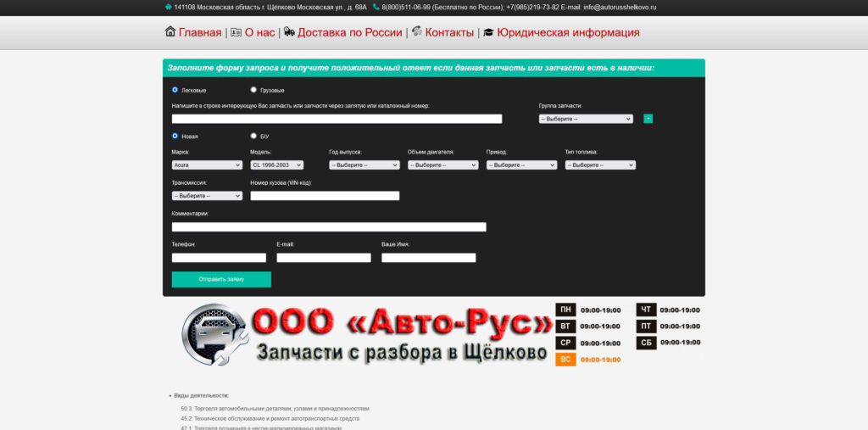The height and width of the screenshot is (430, 868).
Task: Click the Виды деятельности heading
Action: coord(202,395)
